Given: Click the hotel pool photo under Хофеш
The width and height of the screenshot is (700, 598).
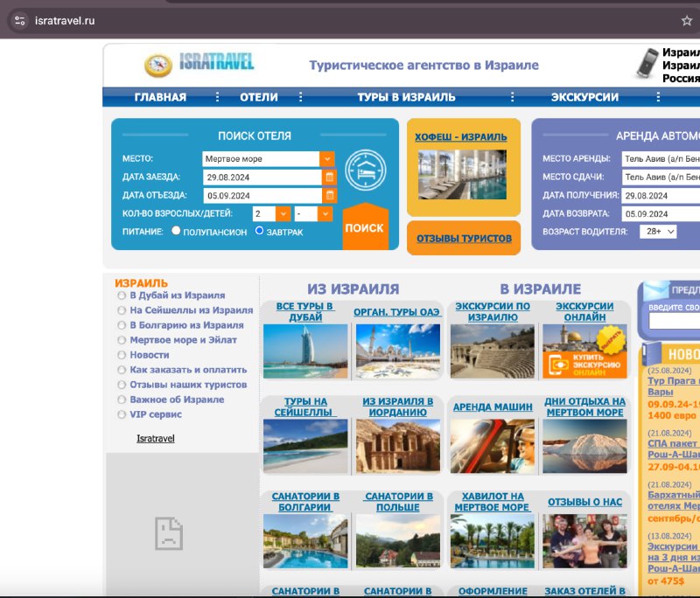Looking at the screenshot, I should point(462,174).
